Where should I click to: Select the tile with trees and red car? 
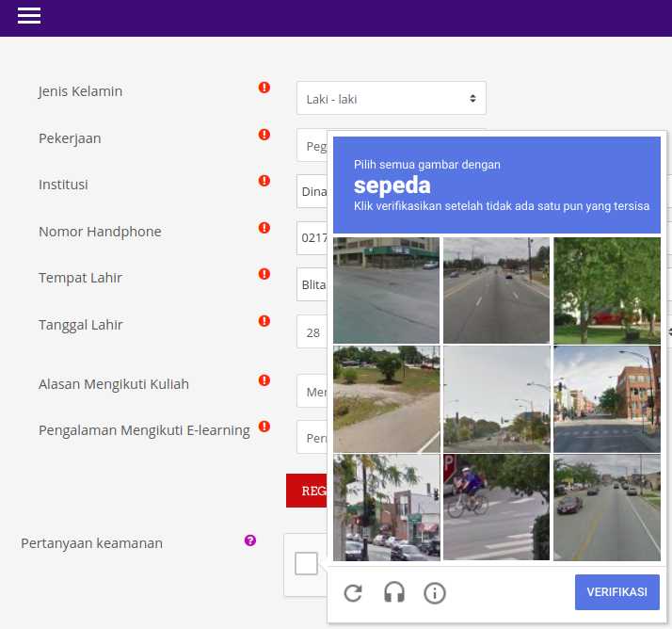(607, 291)
